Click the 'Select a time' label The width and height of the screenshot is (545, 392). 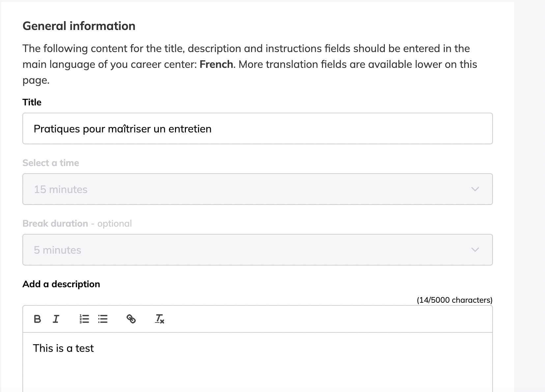pyautogui.click(x=51, y=163)
